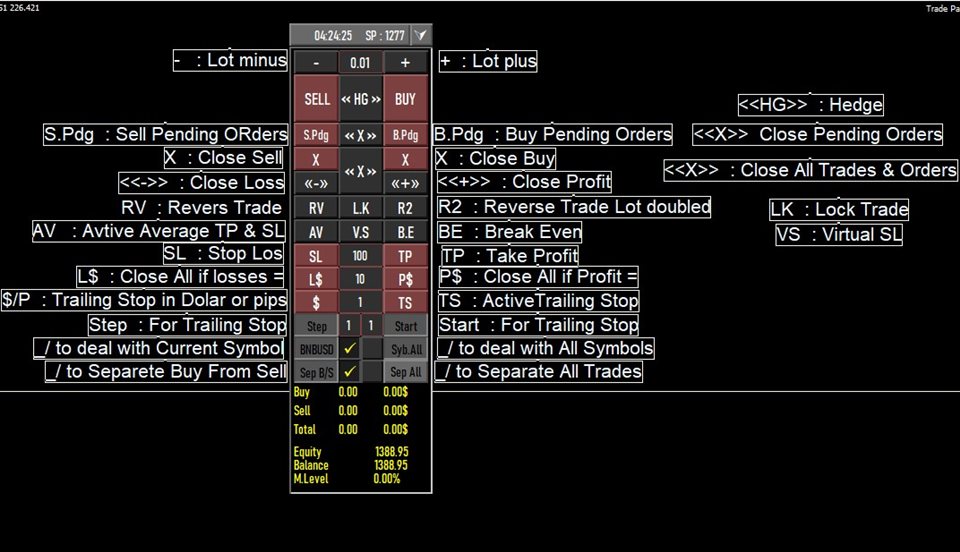Close pending orders with «X» between S.Pdg and B.Pdg
Viewport: 960px width, 552px height.
361,135
